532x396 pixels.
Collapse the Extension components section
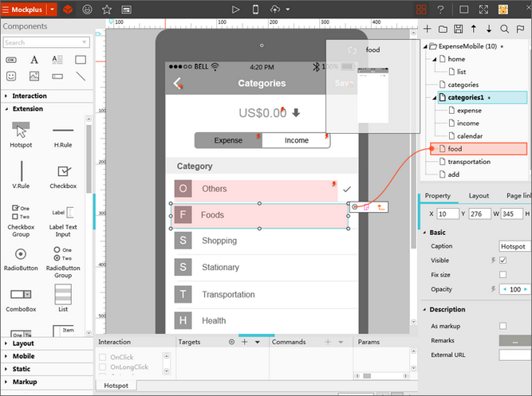pyautogui.click(x=27, y=109)
